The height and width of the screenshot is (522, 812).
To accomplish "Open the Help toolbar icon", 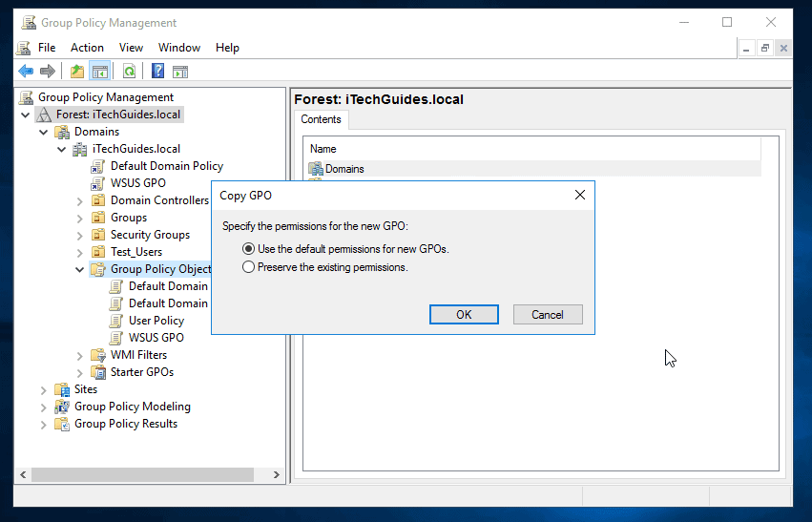I will click(x=157, y=71).
